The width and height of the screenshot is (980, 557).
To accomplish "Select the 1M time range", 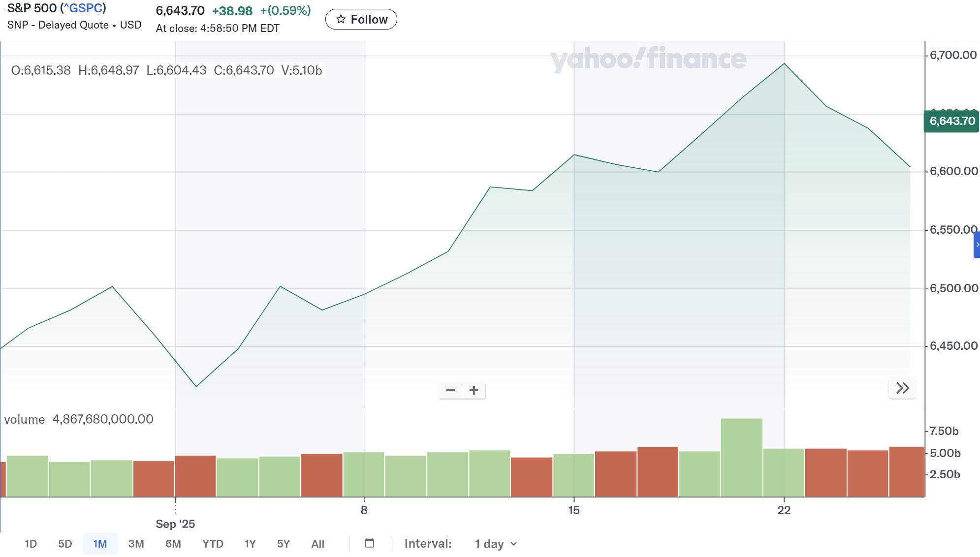I will click(x=100, y=544).
